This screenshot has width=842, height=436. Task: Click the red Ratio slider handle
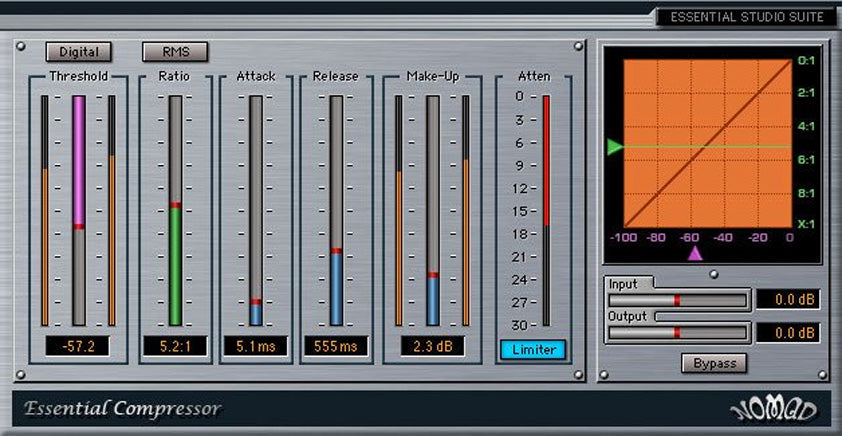click(176, 205)
